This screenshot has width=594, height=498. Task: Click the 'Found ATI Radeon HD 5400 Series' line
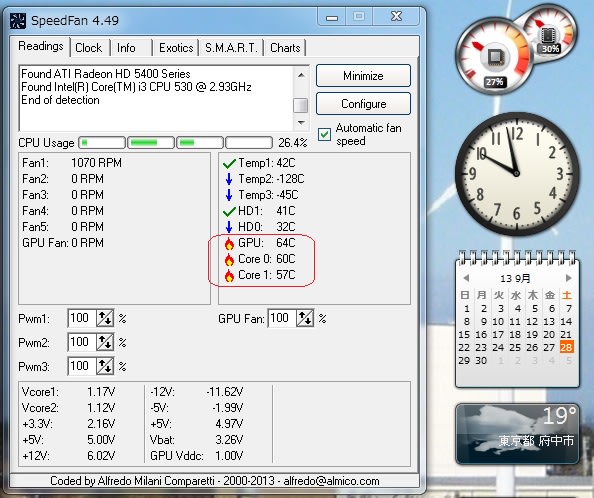(106, 74)
